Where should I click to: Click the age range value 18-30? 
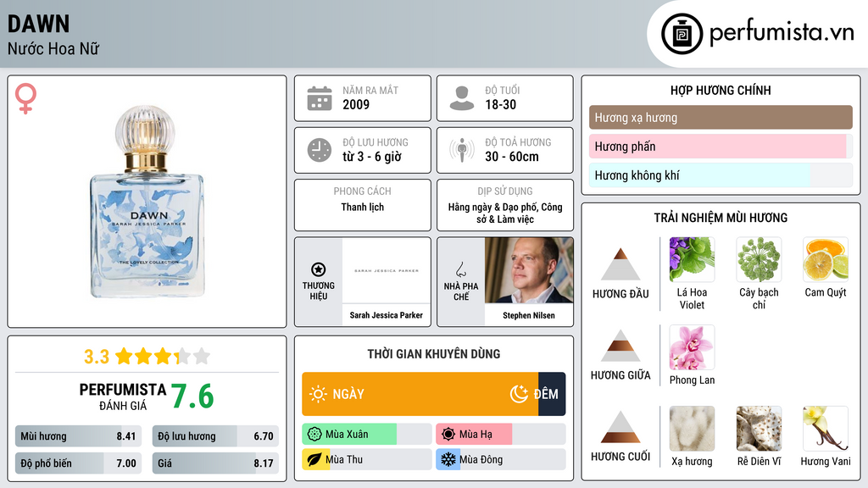[x=500, y=104]
